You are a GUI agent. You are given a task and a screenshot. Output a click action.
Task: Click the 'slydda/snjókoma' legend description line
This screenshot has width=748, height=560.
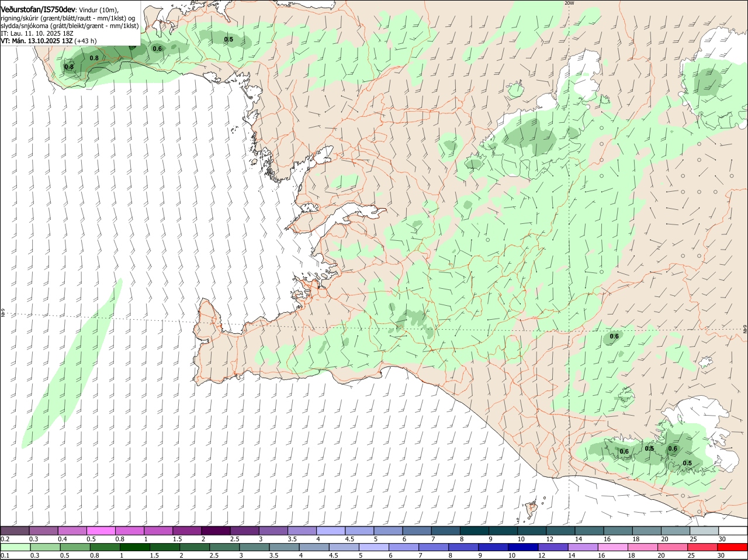[x=70, y=26]
